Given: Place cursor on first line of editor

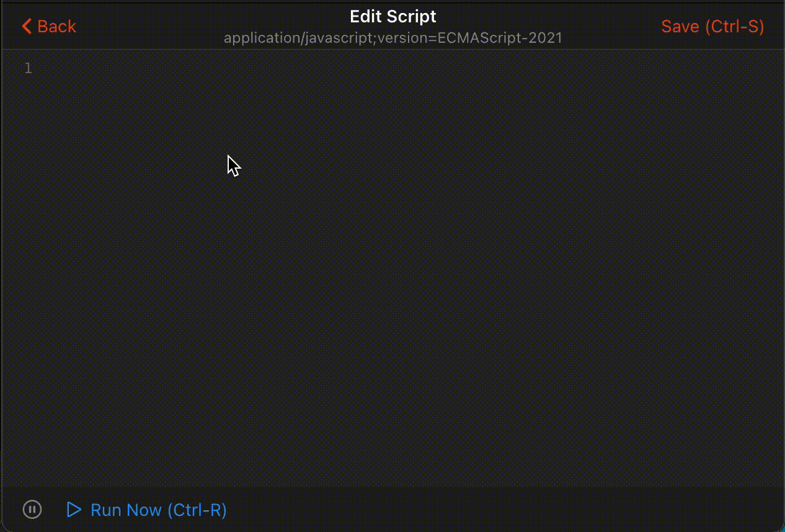Looking at the screenshot, I should pos(186,68).
